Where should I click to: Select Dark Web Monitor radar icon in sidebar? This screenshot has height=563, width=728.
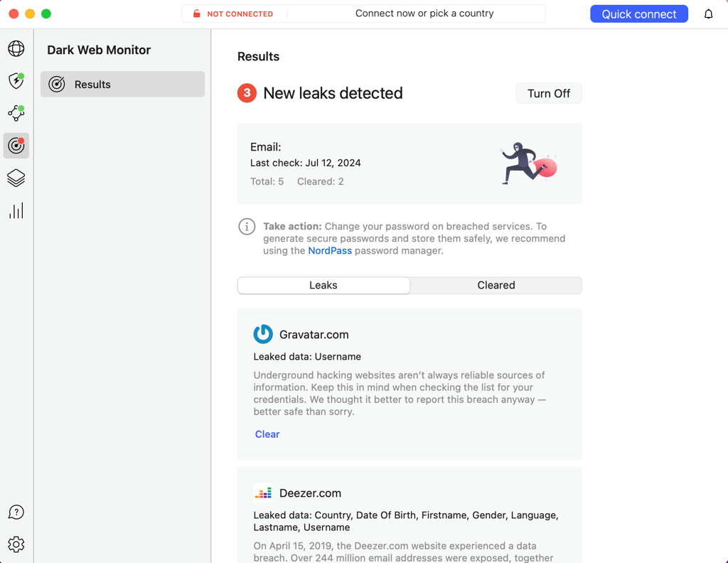pos(16,146)
